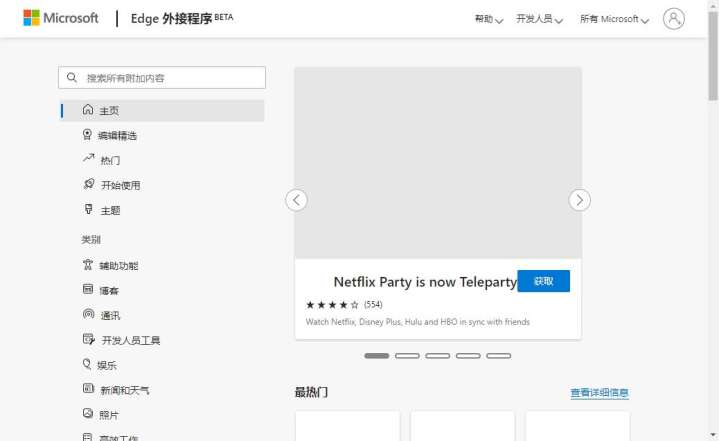Expand the 开发人员 developer dropdown

(539, 19)
